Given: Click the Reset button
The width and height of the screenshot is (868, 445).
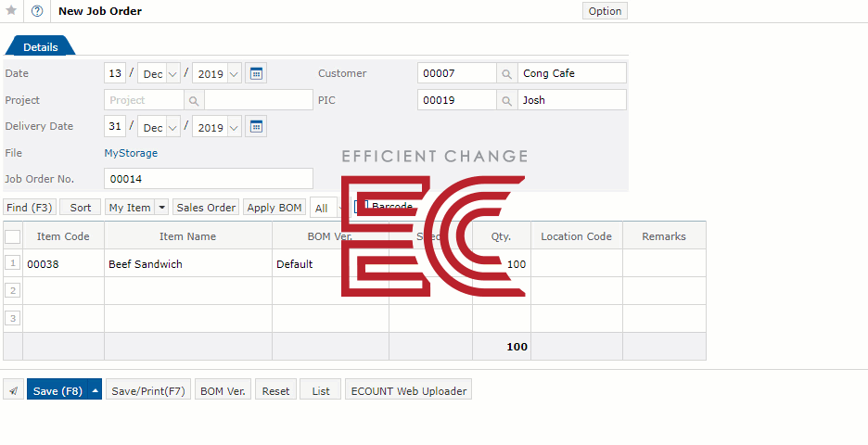Looking at the screenshot, I should (275, 389).
